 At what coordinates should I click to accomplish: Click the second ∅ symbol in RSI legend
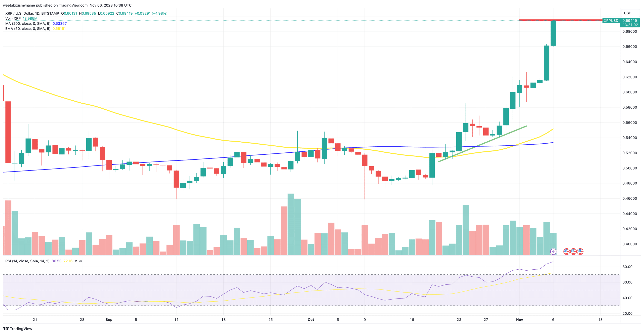click(80, 261)
